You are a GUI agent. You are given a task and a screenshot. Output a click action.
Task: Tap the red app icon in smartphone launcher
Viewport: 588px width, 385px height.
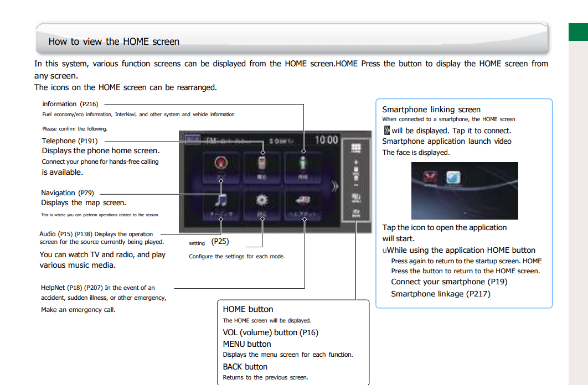pyautogui.click(x=431, y=178)
